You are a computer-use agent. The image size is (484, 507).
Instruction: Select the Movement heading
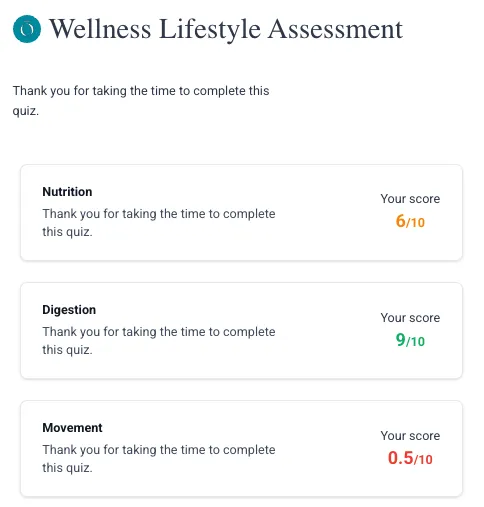[x=72, y=428]
